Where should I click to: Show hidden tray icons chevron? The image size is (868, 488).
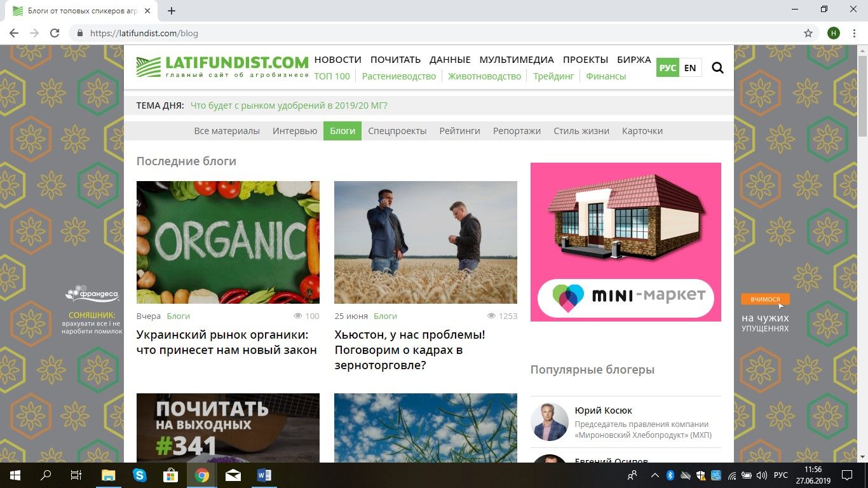tap(654, 475)
